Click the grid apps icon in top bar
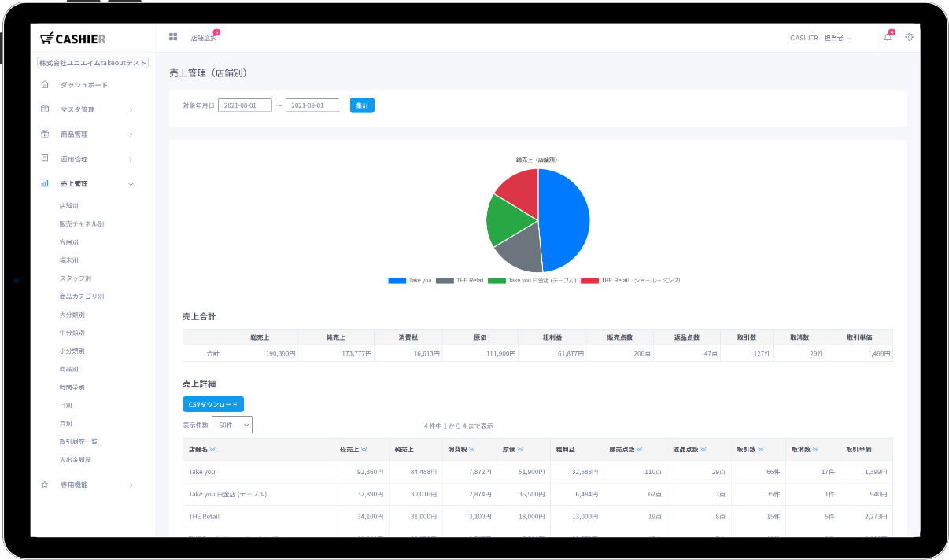 [173, 37]
